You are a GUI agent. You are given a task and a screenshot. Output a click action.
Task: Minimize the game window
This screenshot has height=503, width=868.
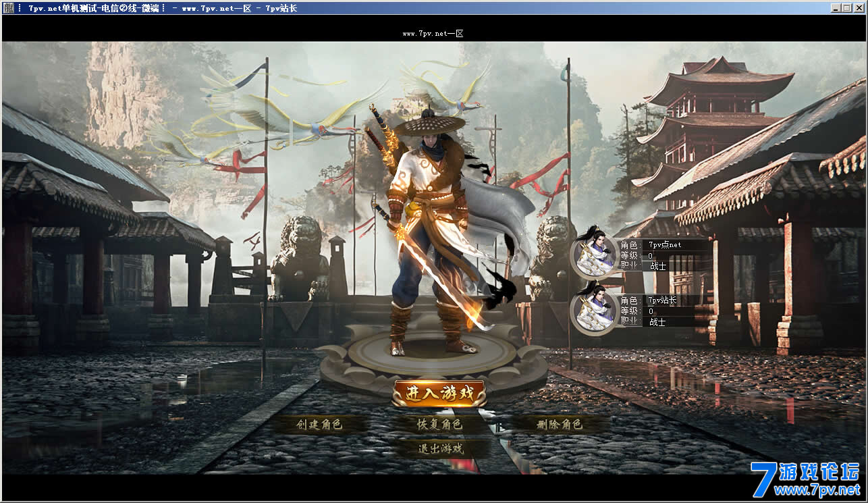click(x=835, y=8)
